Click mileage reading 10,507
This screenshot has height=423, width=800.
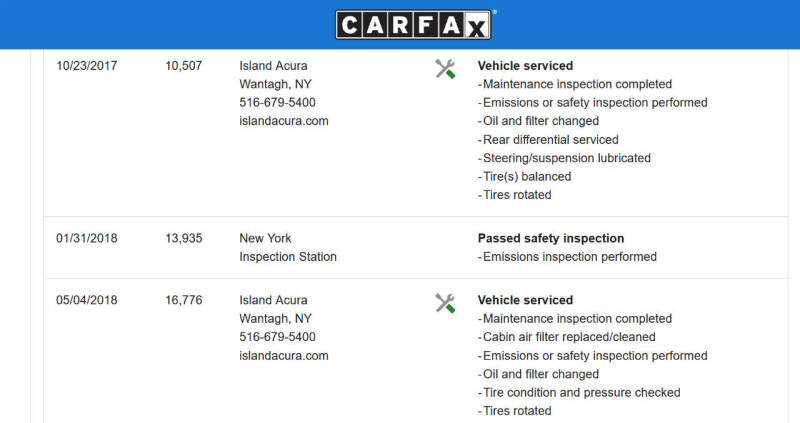pyautogui.click(x=184, y=66)
